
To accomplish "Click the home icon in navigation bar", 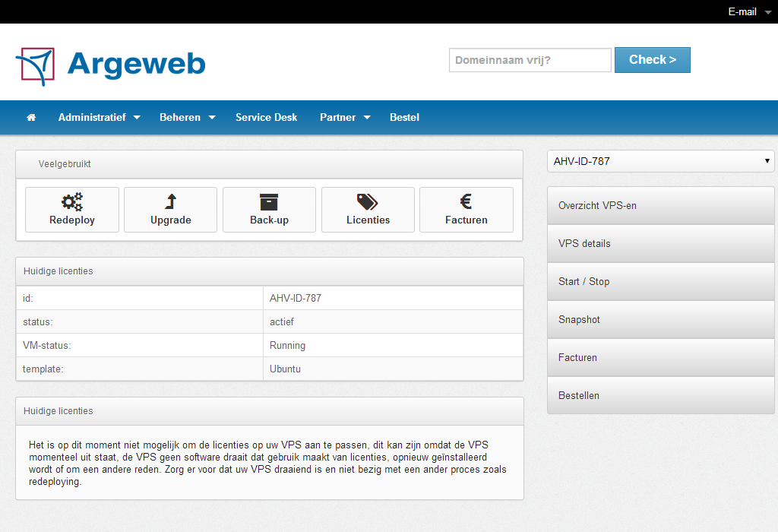I will coord(31,118).
